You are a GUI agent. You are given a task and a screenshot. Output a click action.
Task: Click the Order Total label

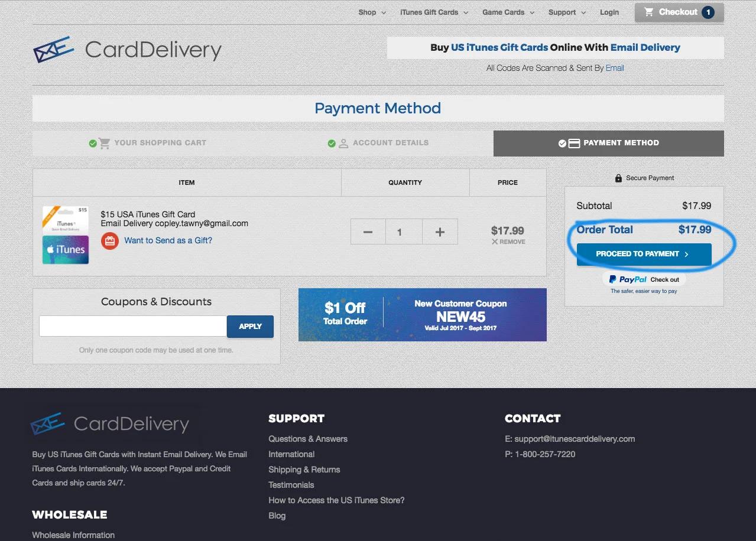(x=605, y=230)
